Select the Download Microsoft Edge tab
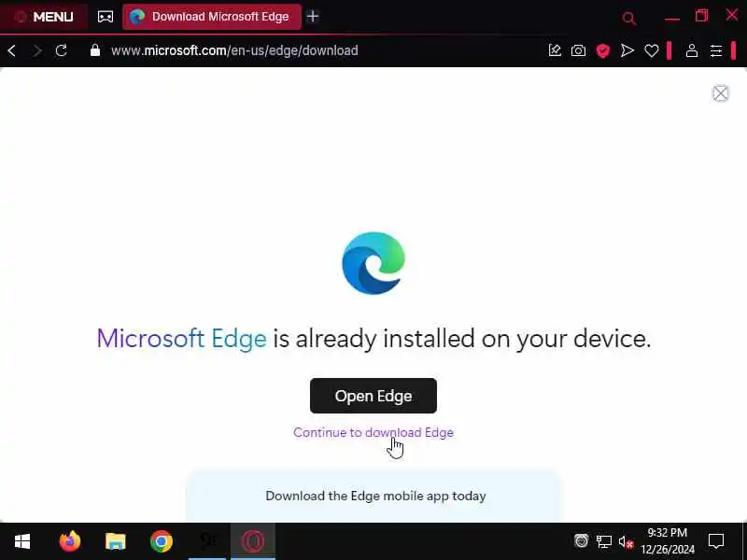The width and height of the screenshot is (747, 560). [212, 17]
